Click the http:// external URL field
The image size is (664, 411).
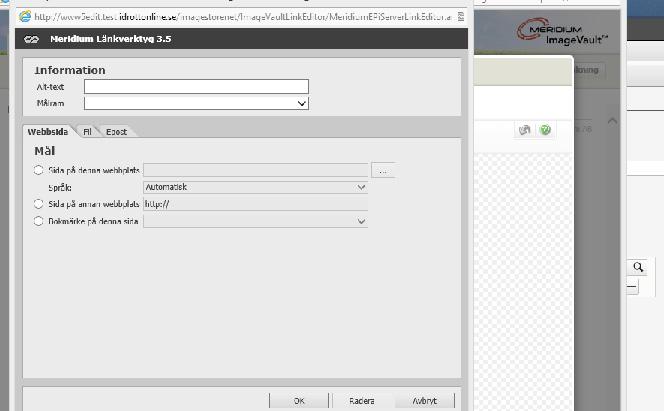[x=255, y=204]
